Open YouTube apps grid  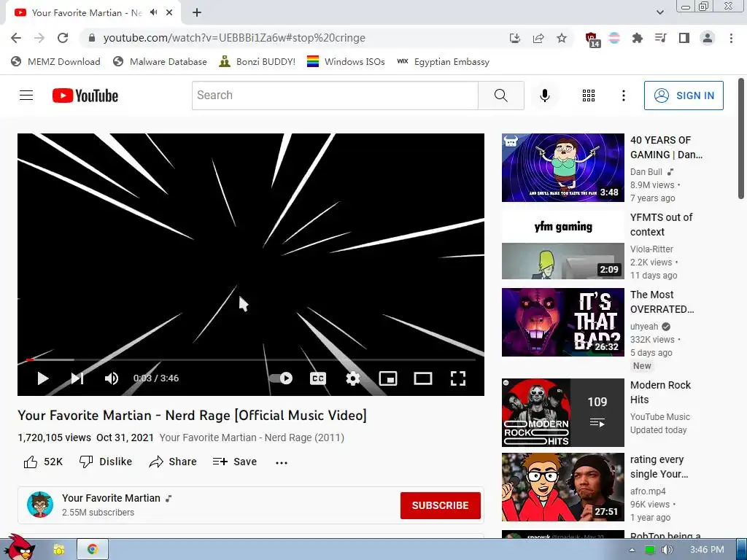tap(589, 96)
